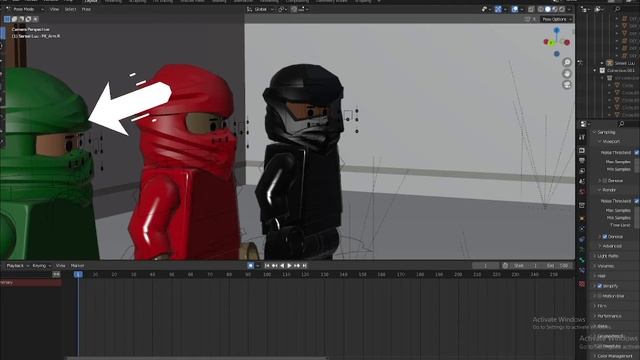This screenshot has width=640, height=360.
Task: Click the pan hand viewport navigation icon
Action: pos(567,73)
